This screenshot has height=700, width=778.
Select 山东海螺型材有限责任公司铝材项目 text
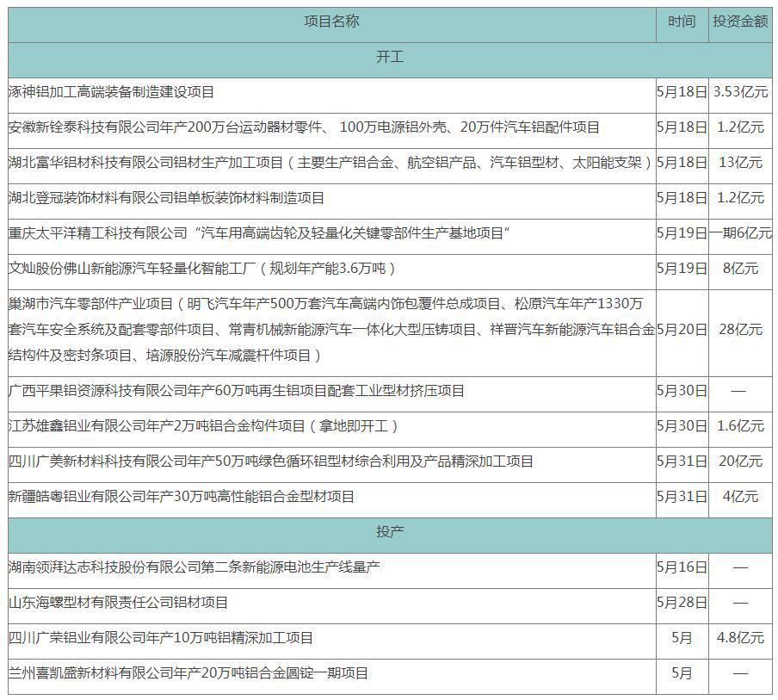118,603
